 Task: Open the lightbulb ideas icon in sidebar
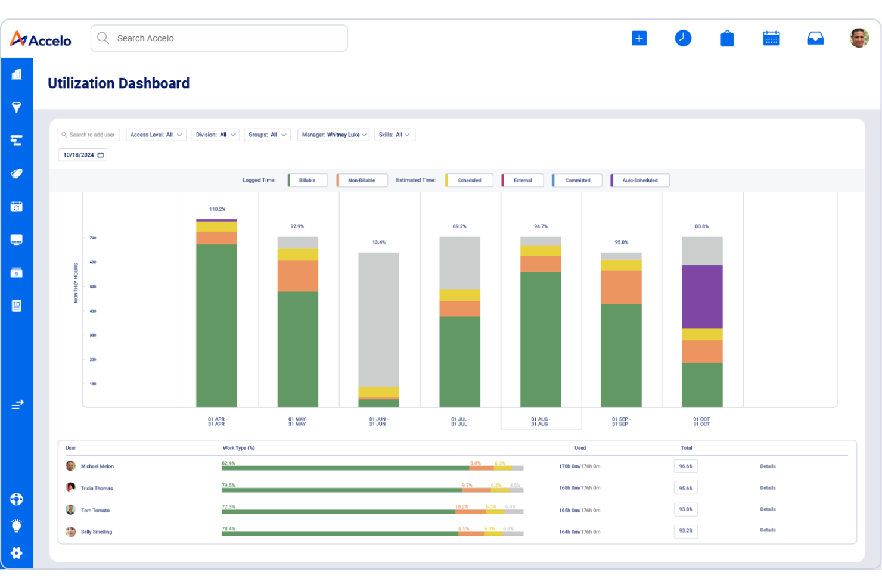coord(17,526)
